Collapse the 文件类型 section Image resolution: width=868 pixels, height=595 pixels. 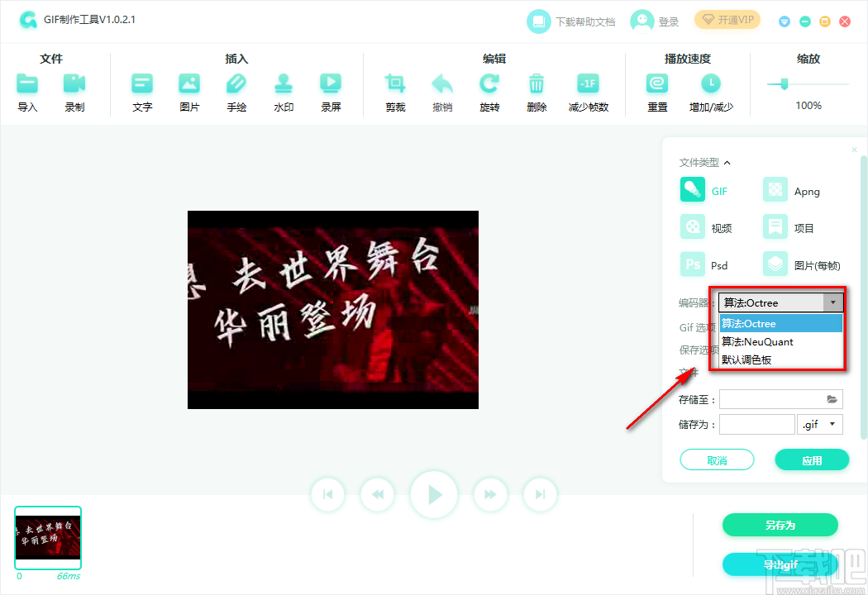point(727,162)
